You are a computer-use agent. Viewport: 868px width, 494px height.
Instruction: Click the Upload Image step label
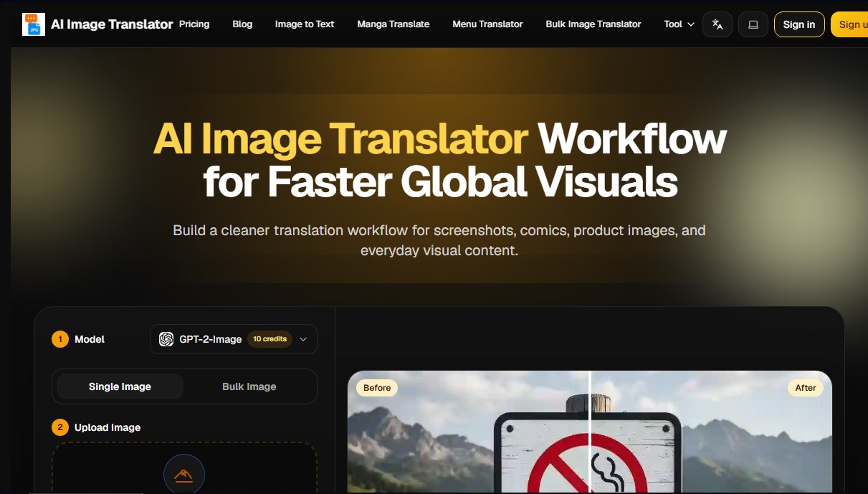pyautogui.click(x=108, y=427)
